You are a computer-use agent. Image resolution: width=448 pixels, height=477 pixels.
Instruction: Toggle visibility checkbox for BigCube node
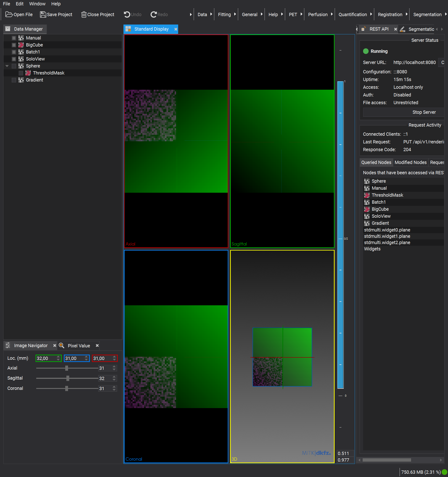pyautogui.click(x=14, y=45)
